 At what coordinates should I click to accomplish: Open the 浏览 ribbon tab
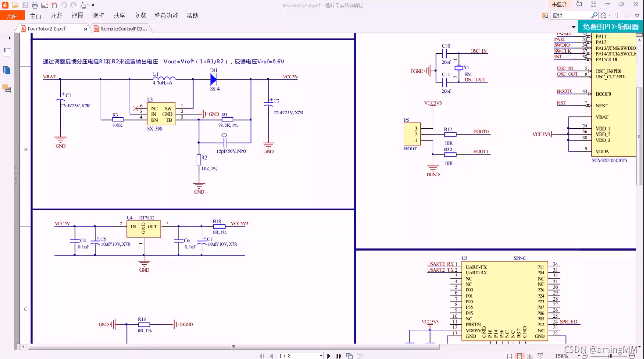140,16
